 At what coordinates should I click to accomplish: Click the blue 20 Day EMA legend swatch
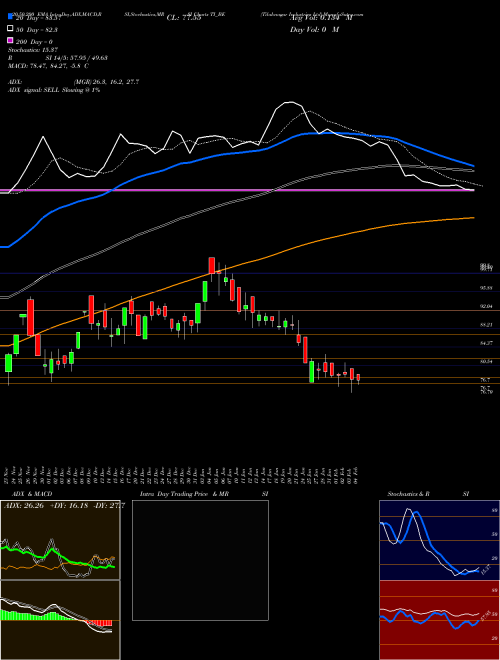(10, 17)
